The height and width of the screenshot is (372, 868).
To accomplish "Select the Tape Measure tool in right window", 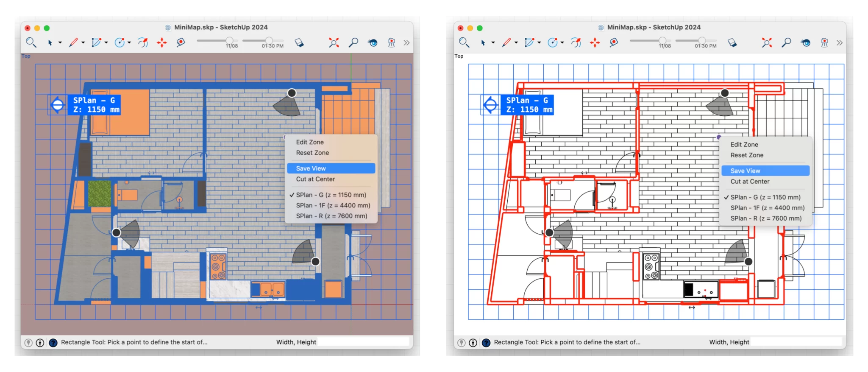I will point(614,42).
